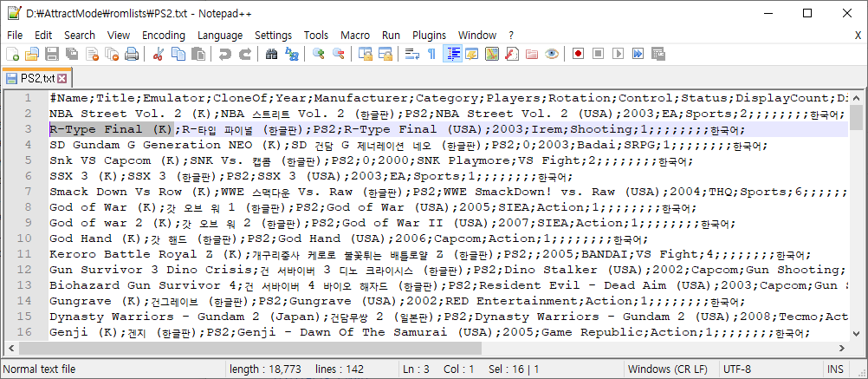This screenshot has width=868, height=379.
Task: Start macro recording with the red dot
Action: [578, 54]
